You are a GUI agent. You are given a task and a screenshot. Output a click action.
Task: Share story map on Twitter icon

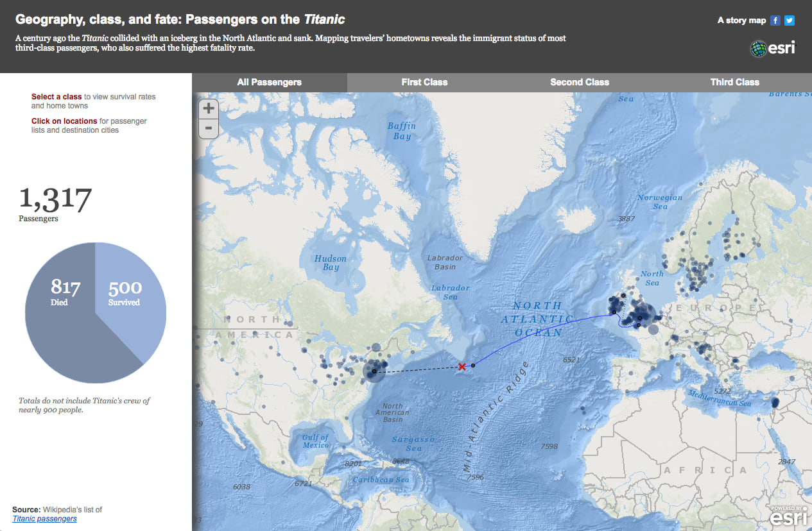tap(790, 21)
